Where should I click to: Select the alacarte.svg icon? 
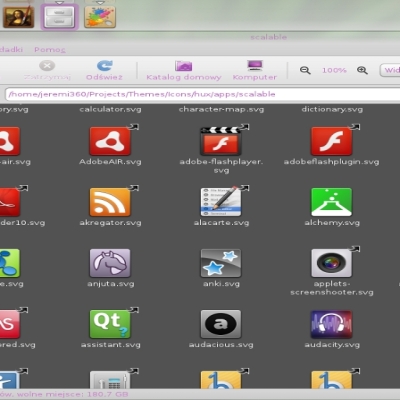point(221,202)
